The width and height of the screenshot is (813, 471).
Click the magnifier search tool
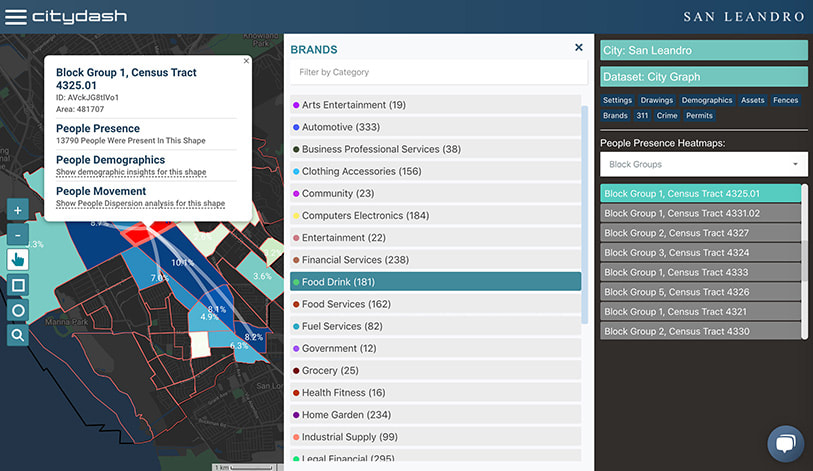coord(18,335)
